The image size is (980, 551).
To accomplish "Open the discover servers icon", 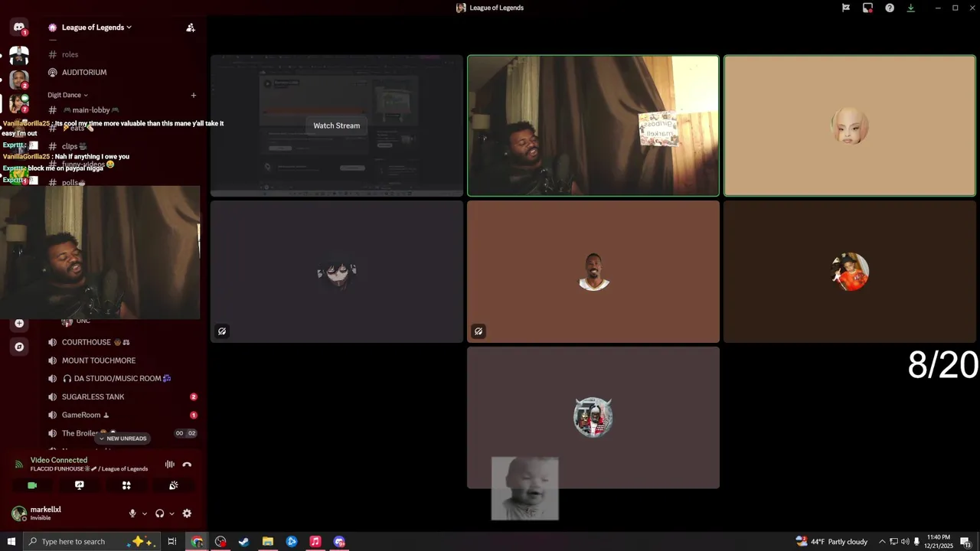I will tap(19, 347).
